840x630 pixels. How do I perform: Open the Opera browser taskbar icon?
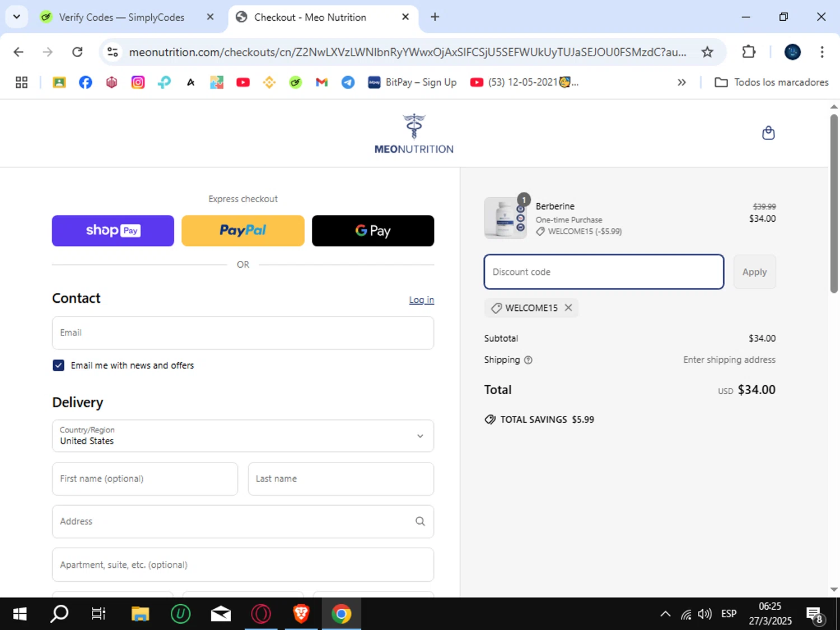pyautogui.click(x=261, y=614)
